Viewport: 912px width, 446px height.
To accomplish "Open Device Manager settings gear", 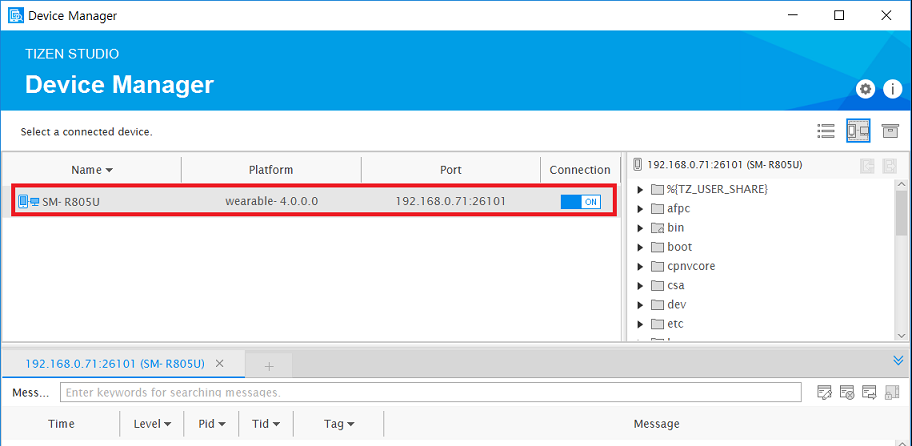I will pyautogui.click(x=865, y=89).
